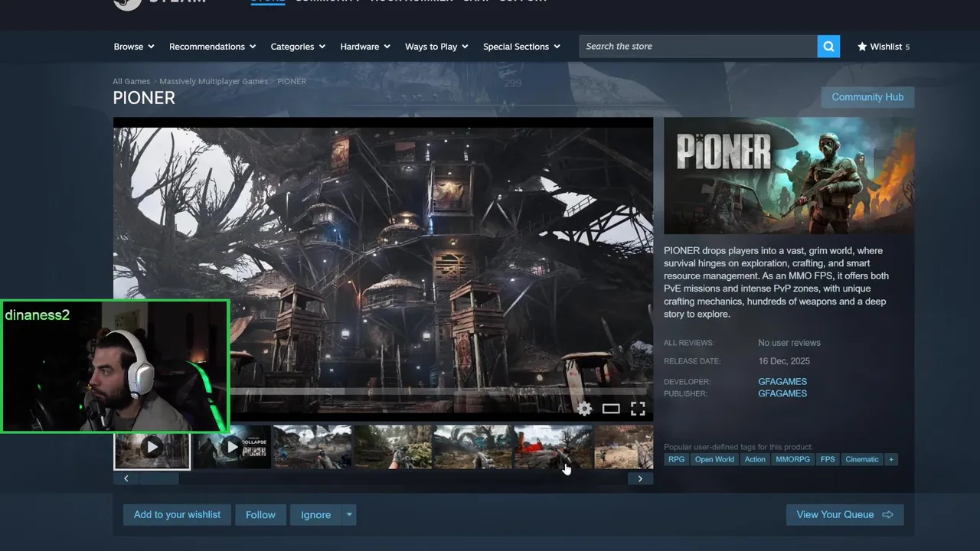Open the Hardware dropdown
The image size is (980, 551).
[365, 47]
